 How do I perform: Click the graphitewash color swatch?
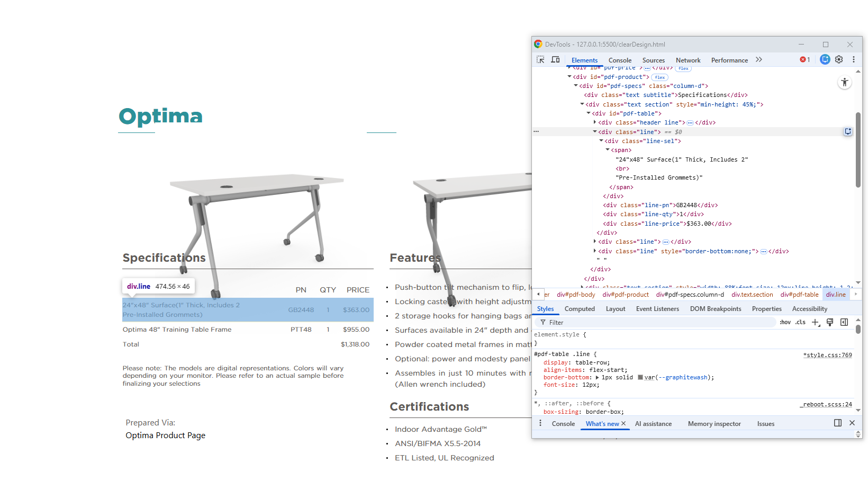coord(640,378)
